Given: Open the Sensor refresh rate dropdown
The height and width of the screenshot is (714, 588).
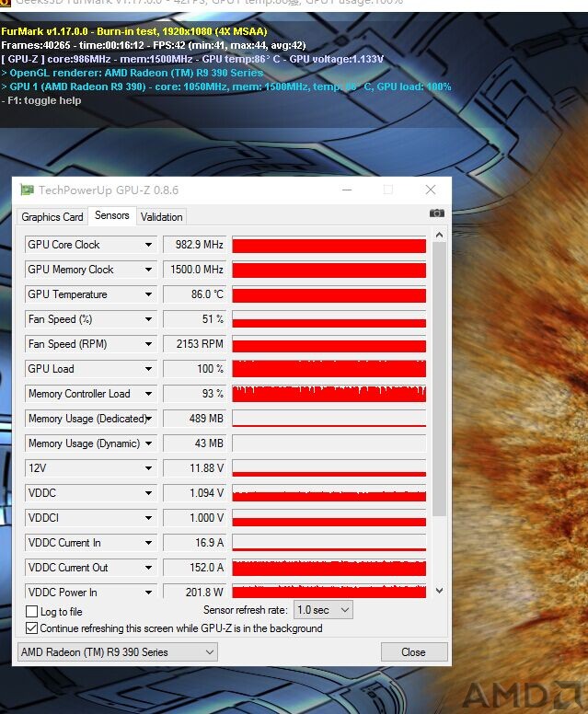Looking at the screenshot, I should 323,610.
